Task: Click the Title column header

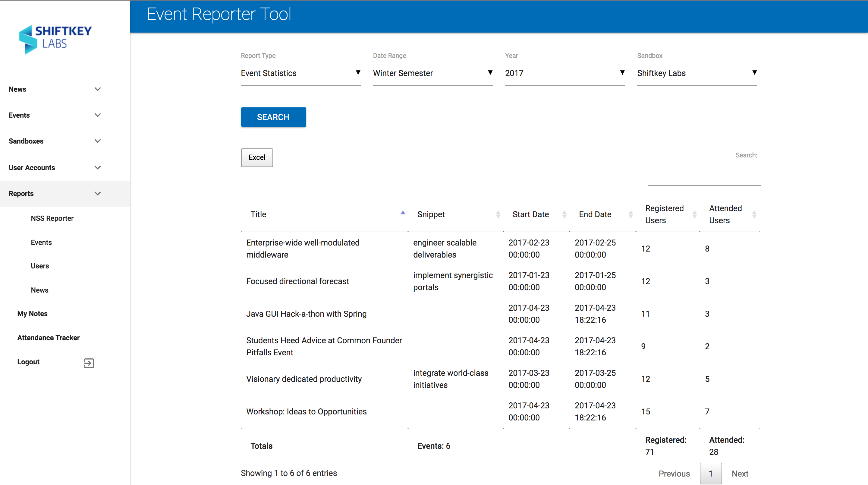Action: point(325,214)
